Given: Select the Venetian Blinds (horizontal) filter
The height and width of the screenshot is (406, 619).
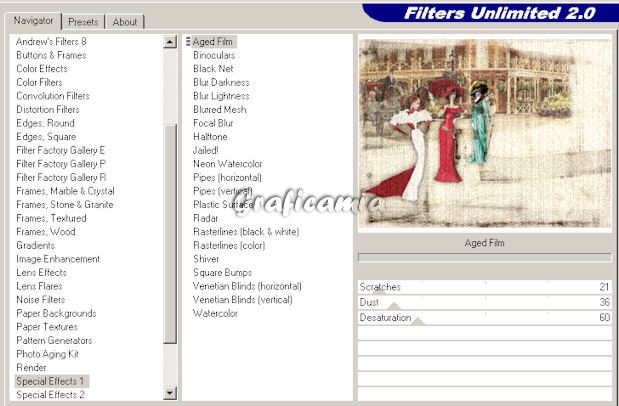Looking at the screenshot, I should pyautogui.click(x=247, y=286).
